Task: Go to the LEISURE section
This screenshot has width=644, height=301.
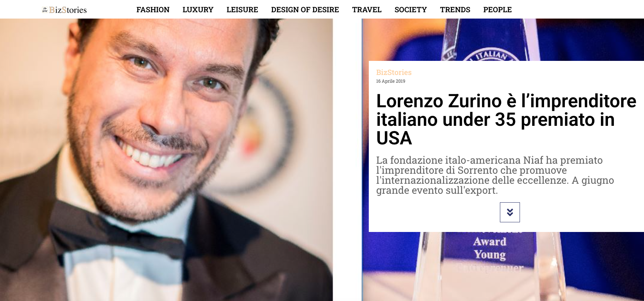Action: [x=242, y=10]
